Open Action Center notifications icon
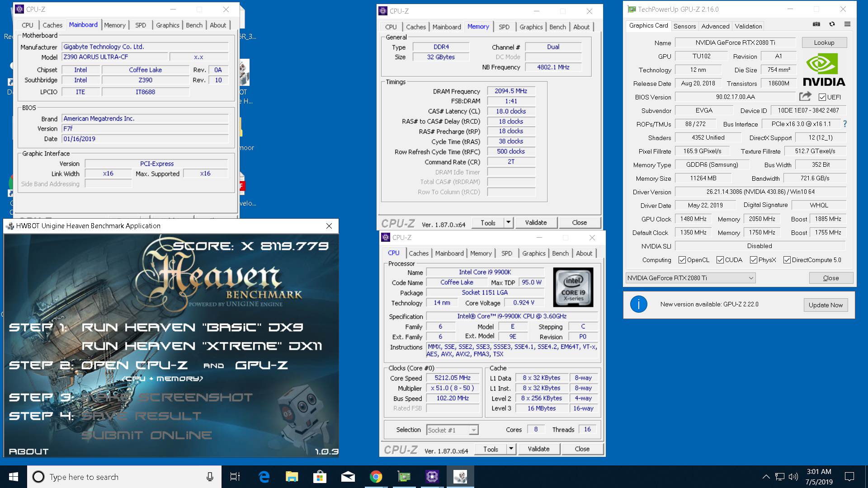The height and width of the screenshot is (488, 868). pos(849,477)
